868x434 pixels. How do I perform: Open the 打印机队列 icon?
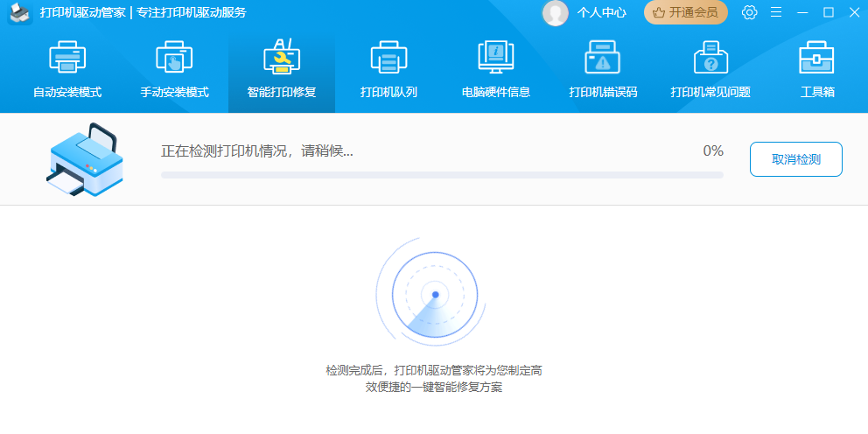coord(388,59)
